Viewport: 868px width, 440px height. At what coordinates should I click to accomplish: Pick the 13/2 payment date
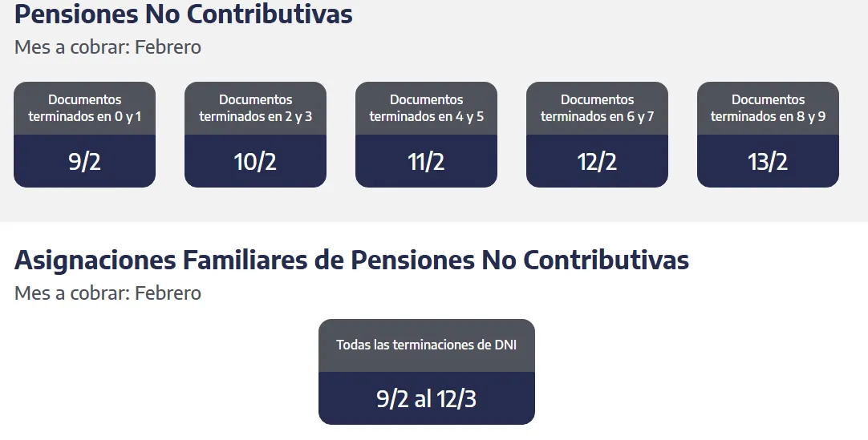point(769,162)
